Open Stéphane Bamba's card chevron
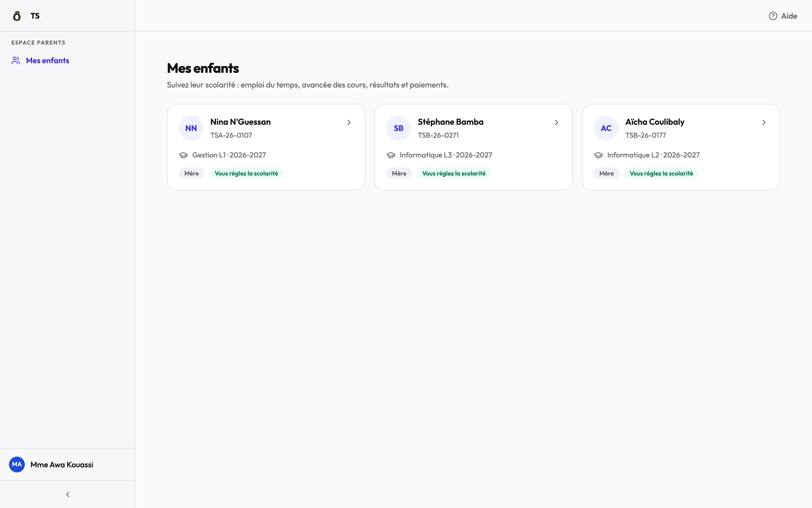 pyautogui.click(x=556, y=122)
